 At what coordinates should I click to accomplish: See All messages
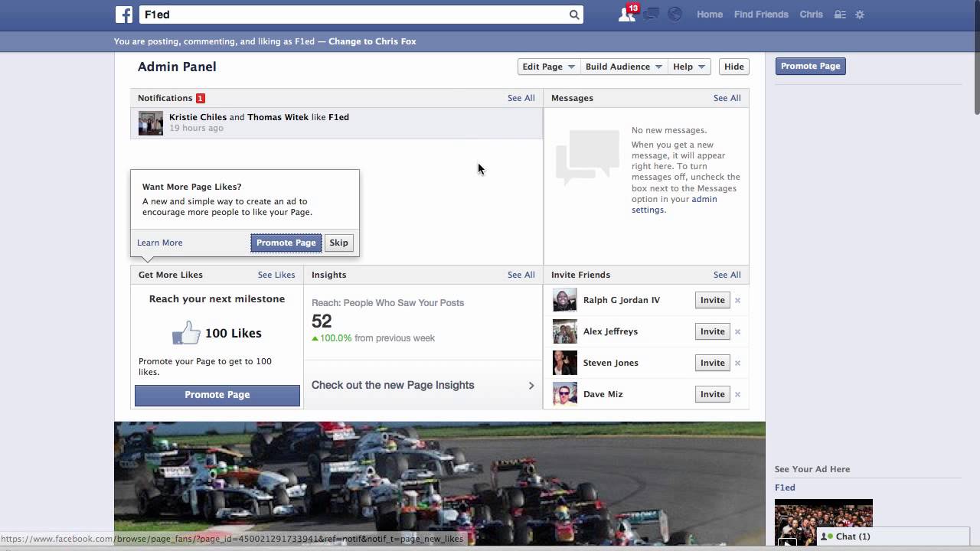727,98
